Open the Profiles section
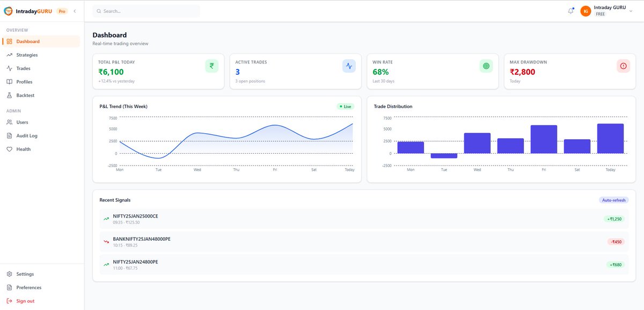Image resolution: width=644 pixels, height=310 pixels. click(x=41, y=82)
